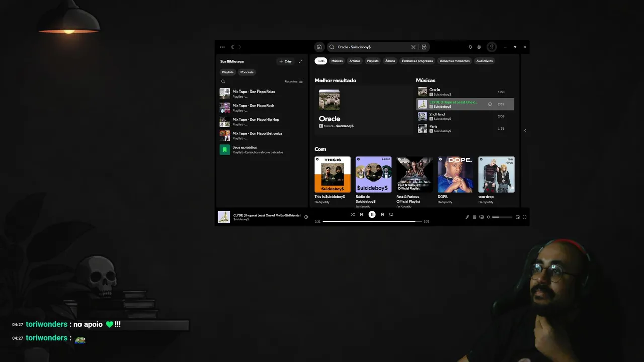Screen dimensions: 644x362
Task: Clear the search field with X
Action: click(x=413, y=47)
